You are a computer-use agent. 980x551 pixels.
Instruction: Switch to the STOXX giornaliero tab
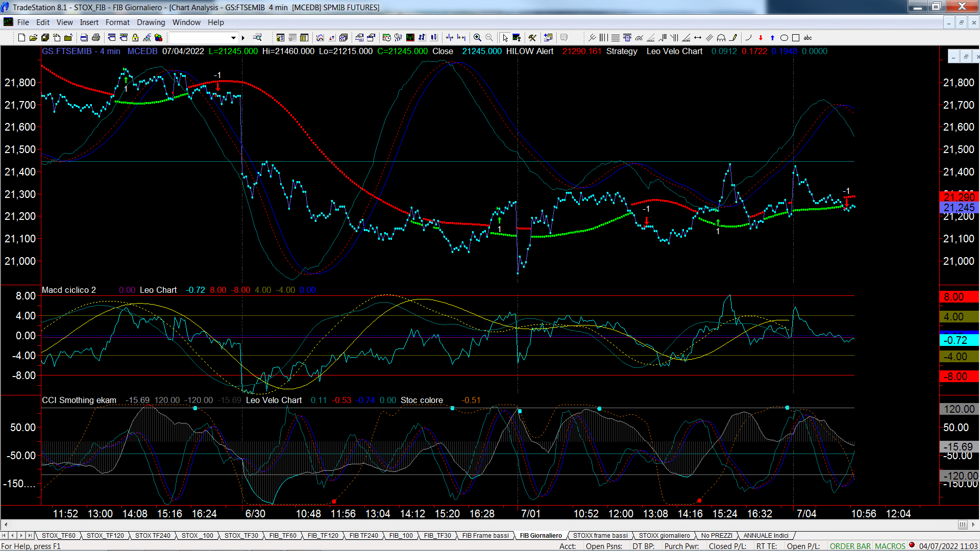[664, 535]
